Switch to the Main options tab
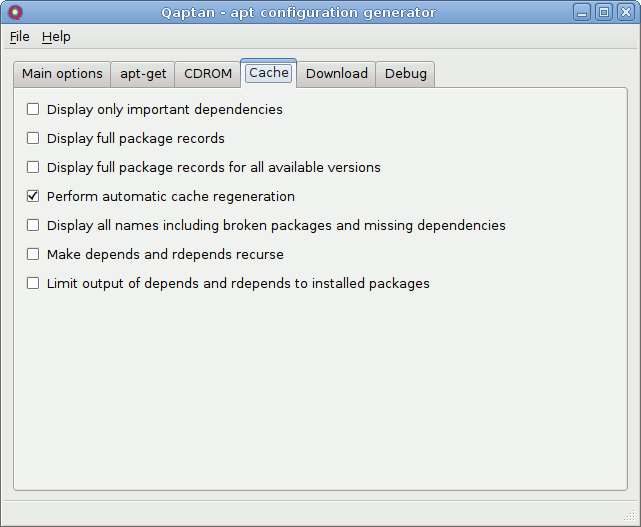Viewport: 641px width, 527px height. pos(62,74)
